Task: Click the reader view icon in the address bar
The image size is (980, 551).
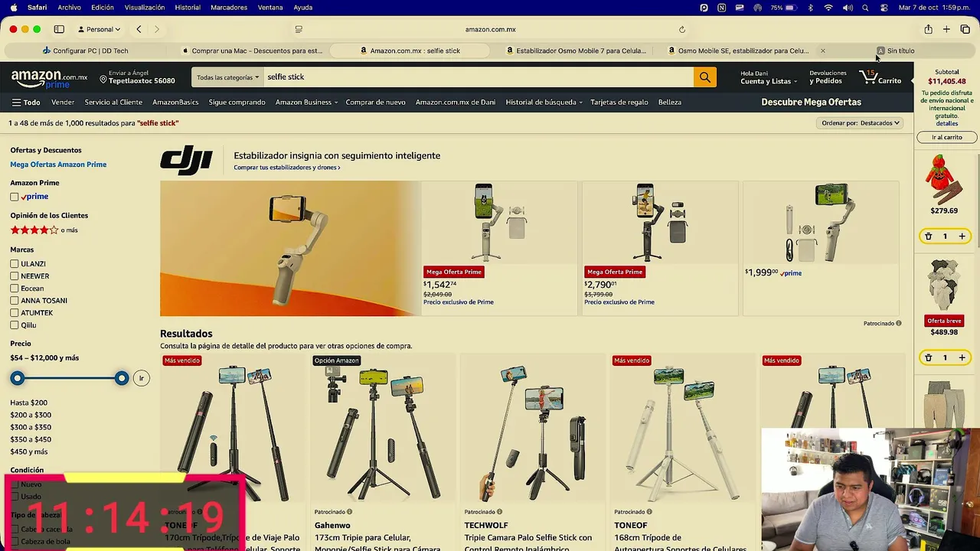Action: click(299, 30)
